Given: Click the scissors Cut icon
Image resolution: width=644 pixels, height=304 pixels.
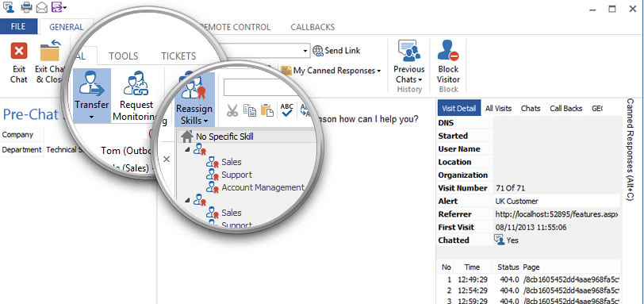Looking at the screenshot, I should coord(232,110).
